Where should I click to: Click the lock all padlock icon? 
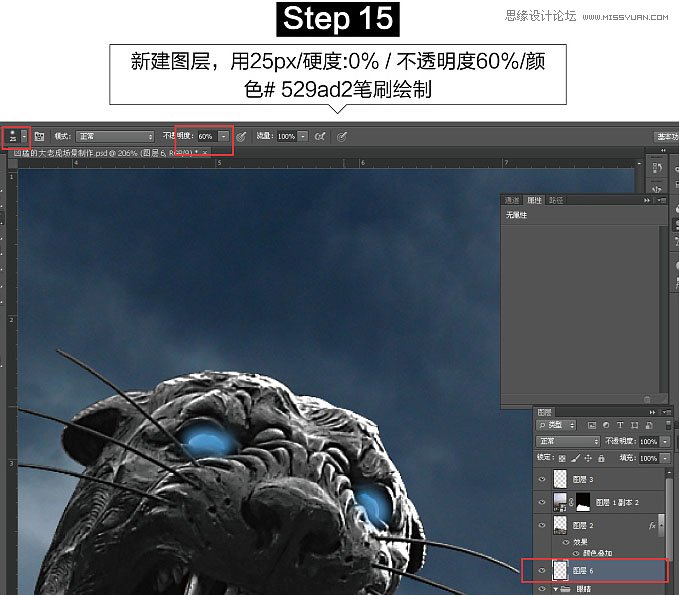602,458
